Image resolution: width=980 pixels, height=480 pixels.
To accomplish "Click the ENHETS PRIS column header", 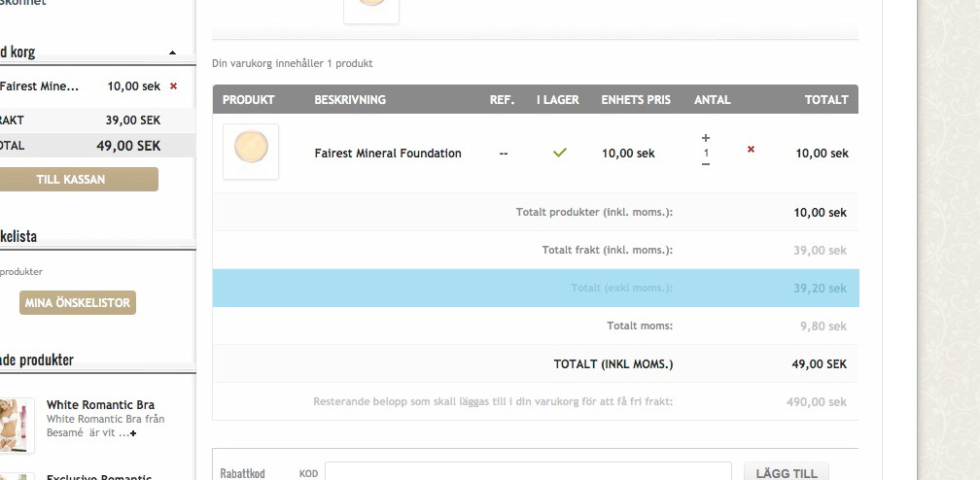I will point(636,99).
